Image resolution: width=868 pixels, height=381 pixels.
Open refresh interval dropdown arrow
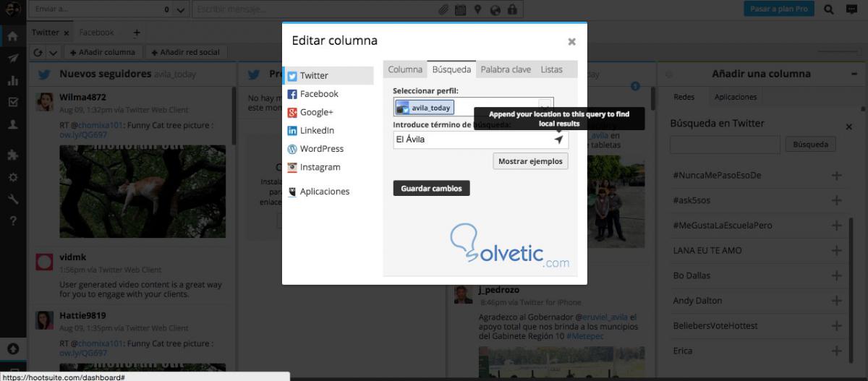pyautogui.click(x=53, y=52)
